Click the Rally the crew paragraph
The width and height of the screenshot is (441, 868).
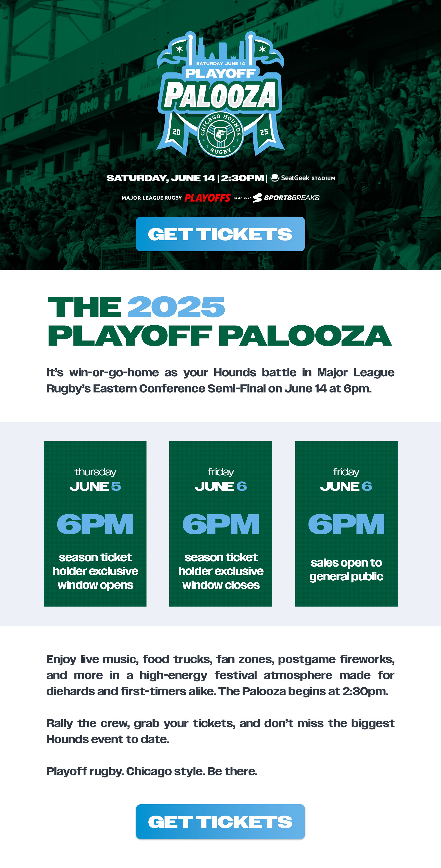tap(220, 731)
